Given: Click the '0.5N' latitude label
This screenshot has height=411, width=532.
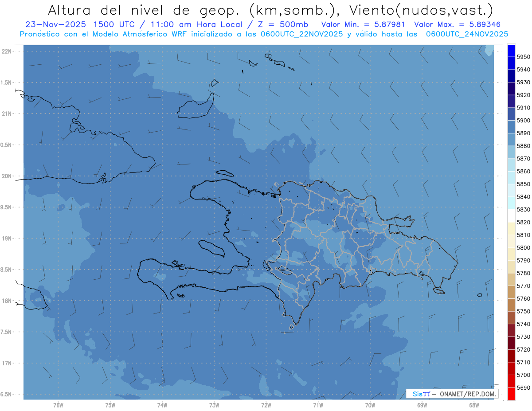Looking at the screenshot, I should pos(6,145).
